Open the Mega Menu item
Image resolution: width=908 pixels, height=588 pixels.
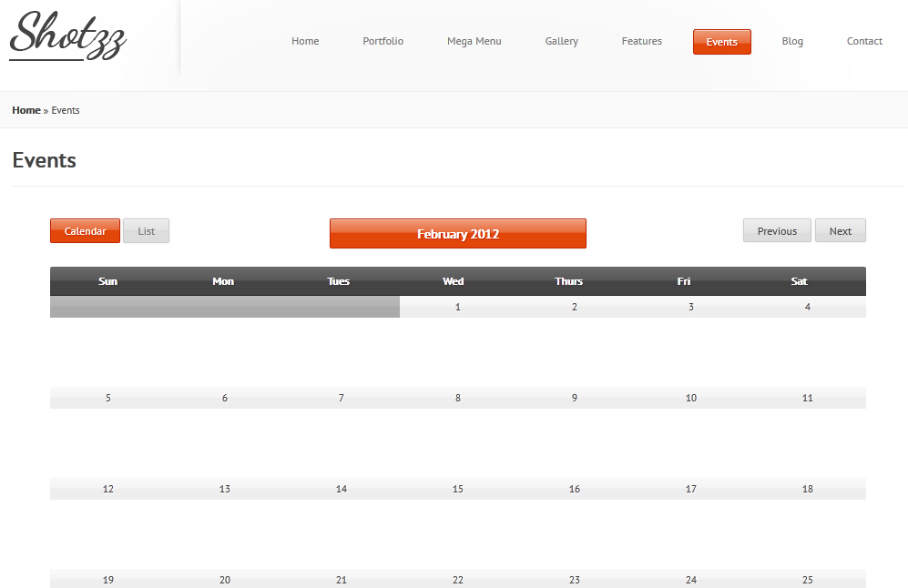(474, 41)
